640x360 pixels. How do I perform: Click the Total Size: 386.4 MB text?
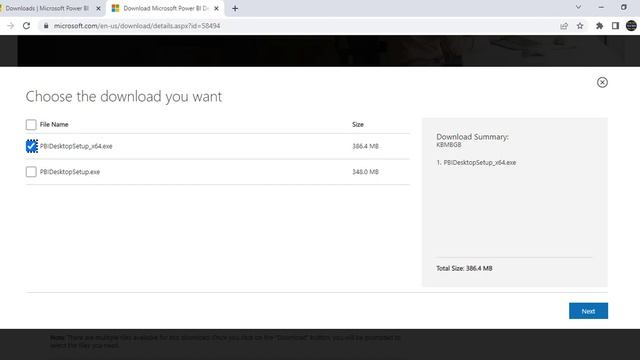[464, 268]
